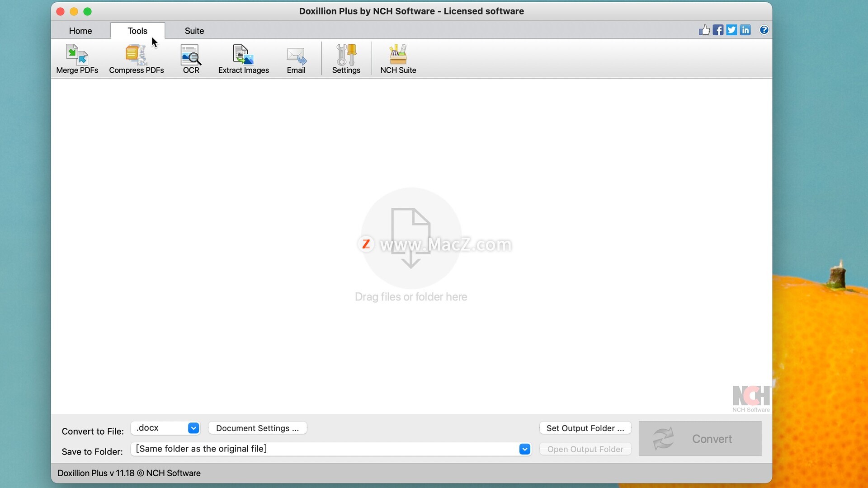Click the drag files drop area icon
Image resolution: width=868 pixels, height=488 pixels.
click(x=410, y=238)
